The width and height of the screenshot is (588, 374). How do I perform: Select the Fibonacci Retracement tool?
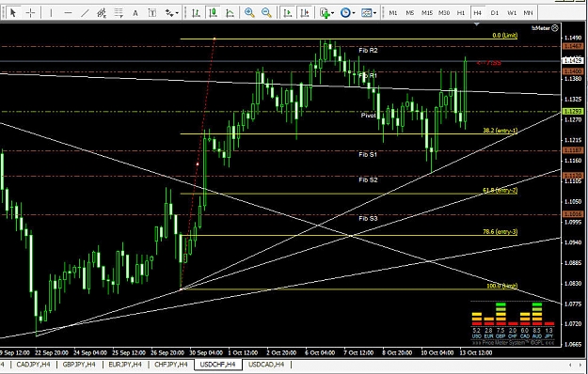click(119, 13)
